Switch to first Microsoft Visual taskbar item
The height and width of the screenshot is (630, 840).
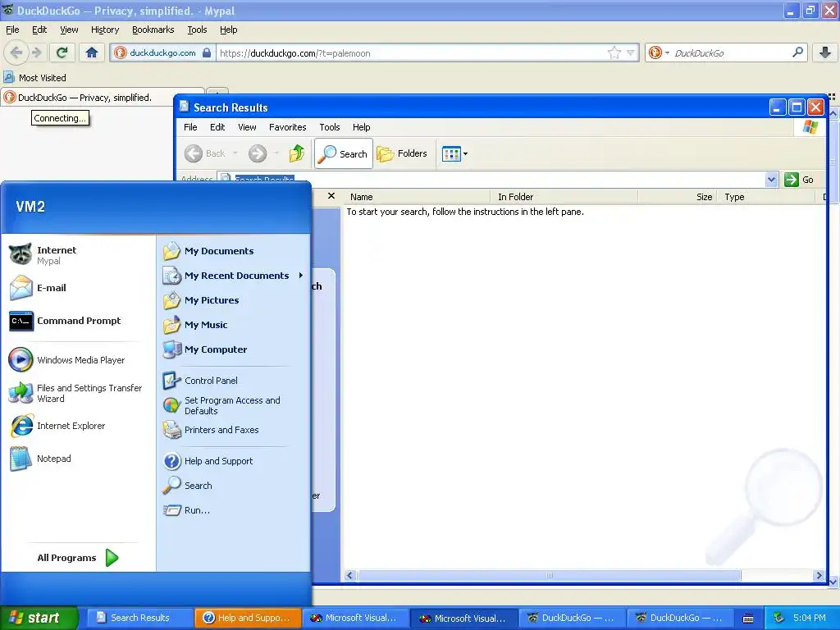click(x=355, y=618)
